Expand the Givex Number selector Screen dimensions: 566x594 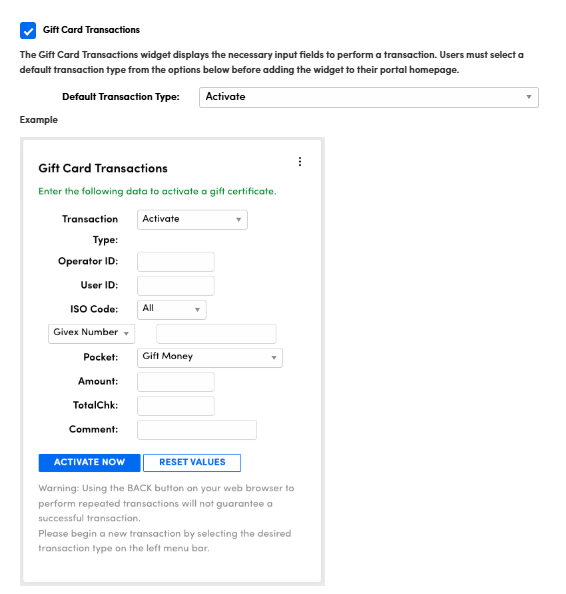pyautogui.click(x=91, y=333)
